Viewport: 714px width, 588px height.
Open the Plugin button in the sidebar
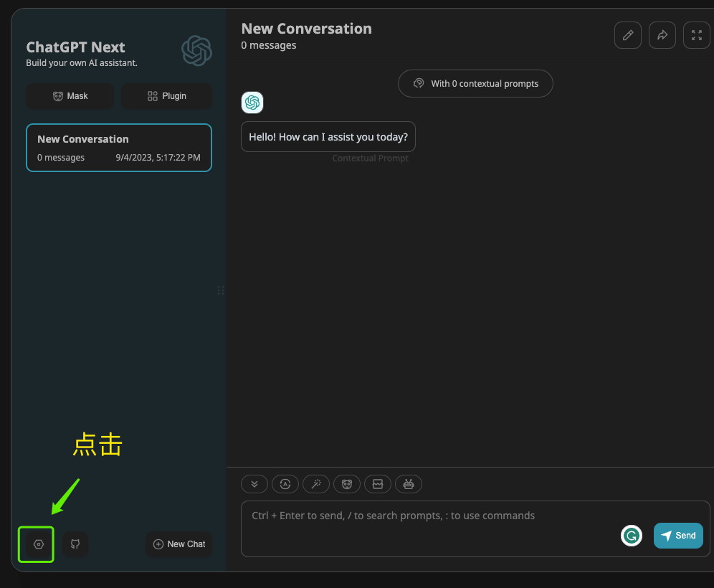click(166, 96)
